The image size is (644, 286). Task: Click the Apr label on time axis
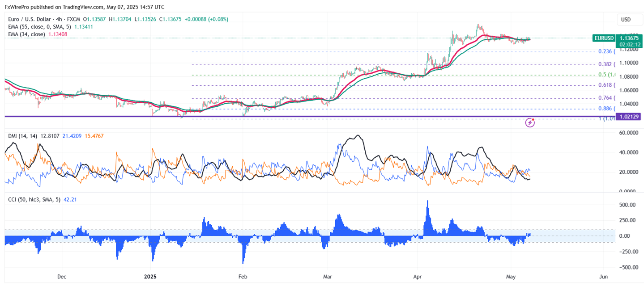coord(418,277)
